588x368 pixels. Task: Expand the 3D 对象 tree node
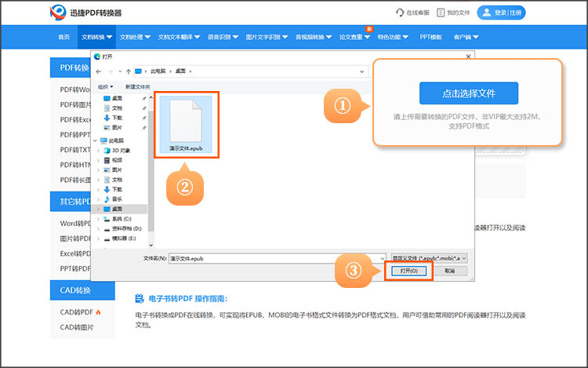[x=99, y=151]
